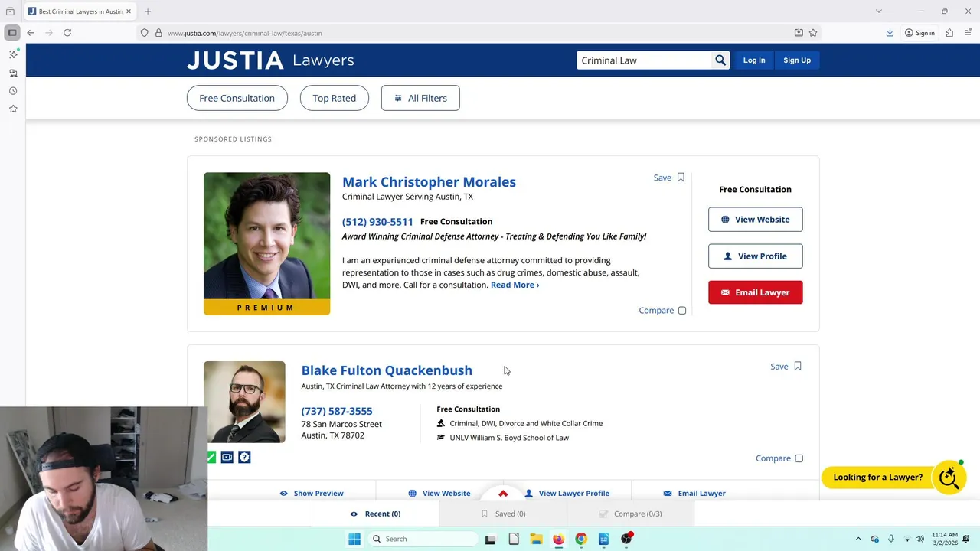Click the site padlock security icon

158,33
